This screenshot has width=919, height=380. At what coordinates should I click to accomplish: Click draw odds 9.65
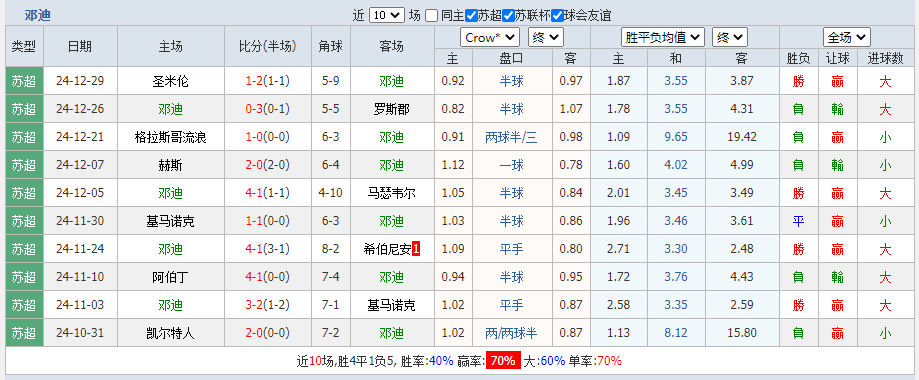coord(676,137)
